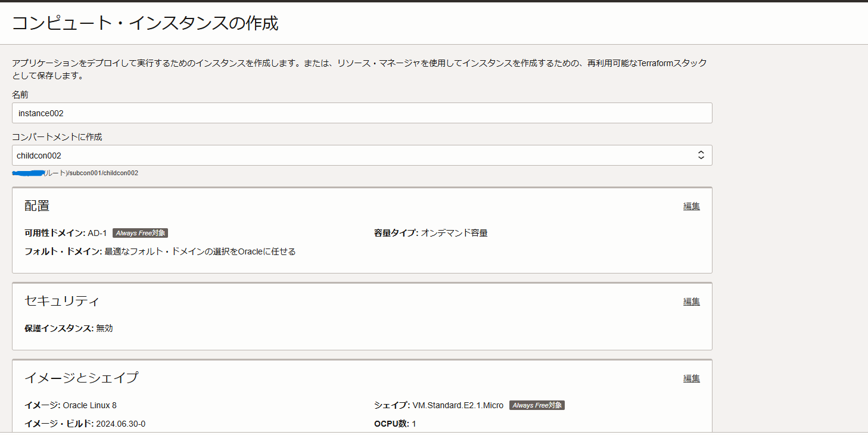Select the 配置 section heading
Image resolution: width=868 pixels, height=435 pixels.
36,205
